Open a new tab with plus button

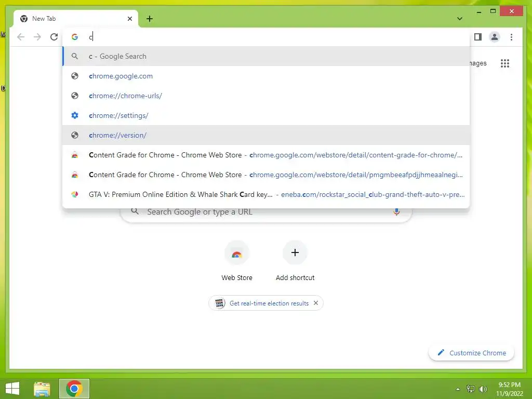(150, 19)
